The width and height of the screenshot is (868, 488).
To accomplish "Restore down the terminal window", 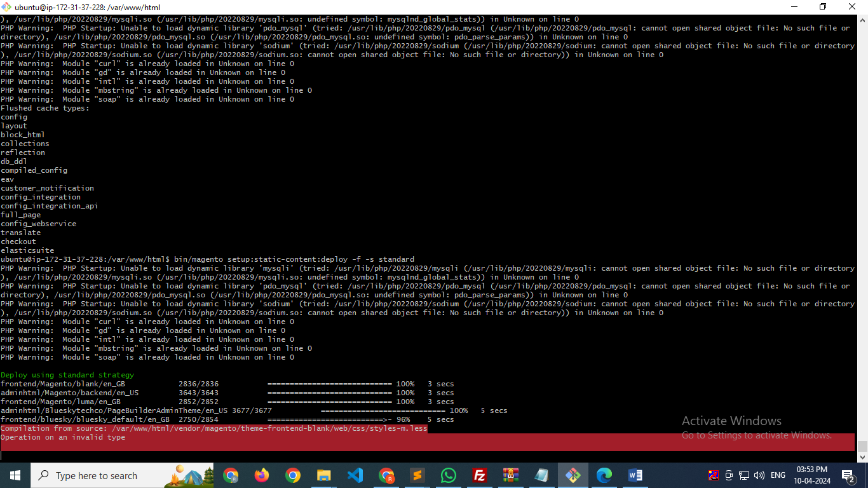I will coord(823,7).
